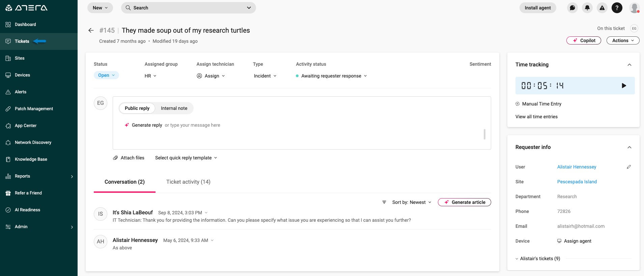Open Tickets from the sidebar
The width and height of the screenshot is (644, 276).
click(22, 41)
